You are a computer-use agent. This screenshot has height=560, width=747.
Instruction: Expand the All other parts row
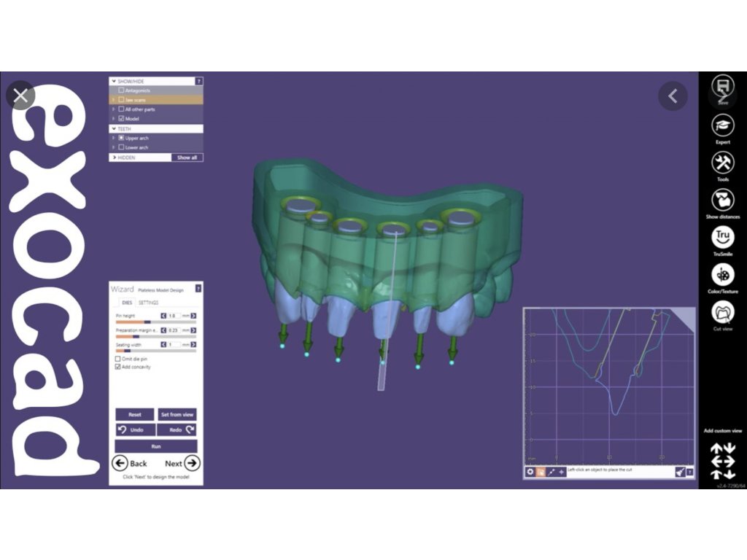[x=113, y=109]
